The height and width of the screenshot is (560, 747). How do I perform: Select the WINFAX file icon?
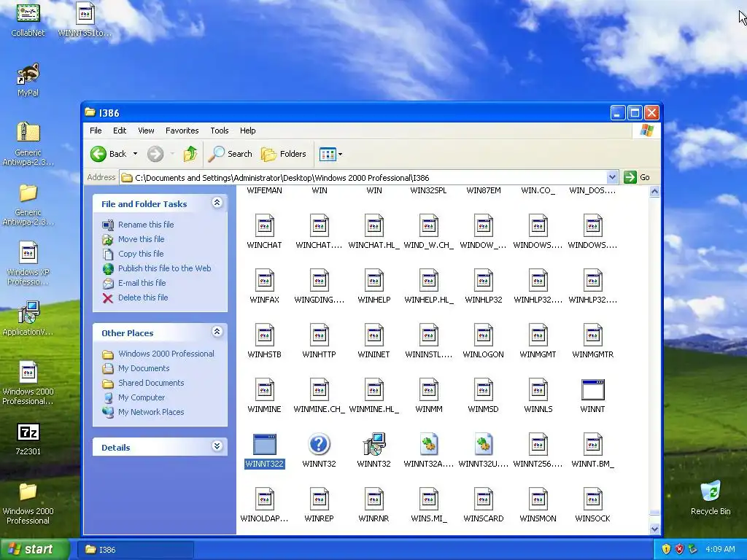[264, 281]
